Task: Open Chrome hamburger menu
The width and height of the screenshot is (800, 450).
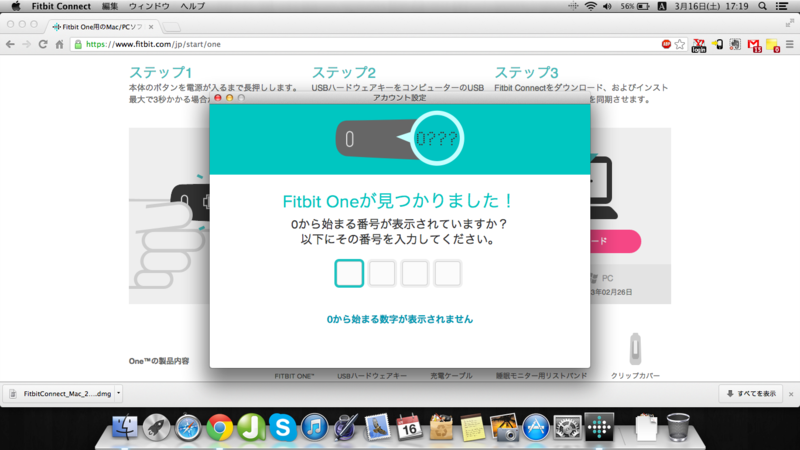Action: tap(790, 44)
